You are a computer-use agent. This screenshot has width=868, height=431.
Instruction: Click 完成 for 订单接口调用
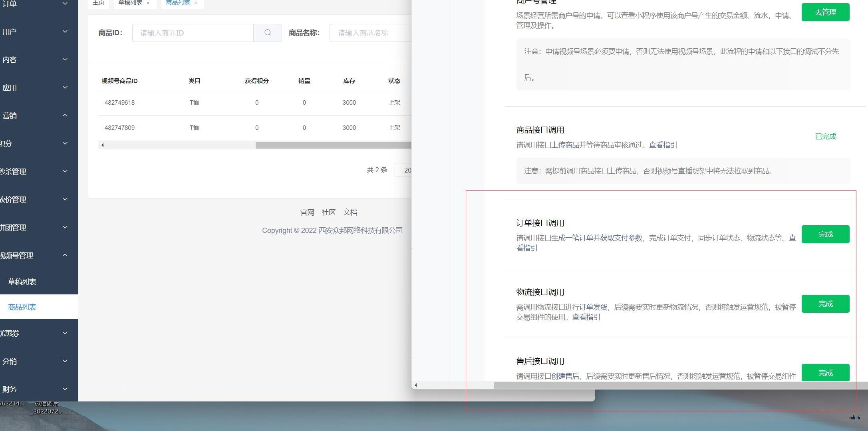coord(825,234)
